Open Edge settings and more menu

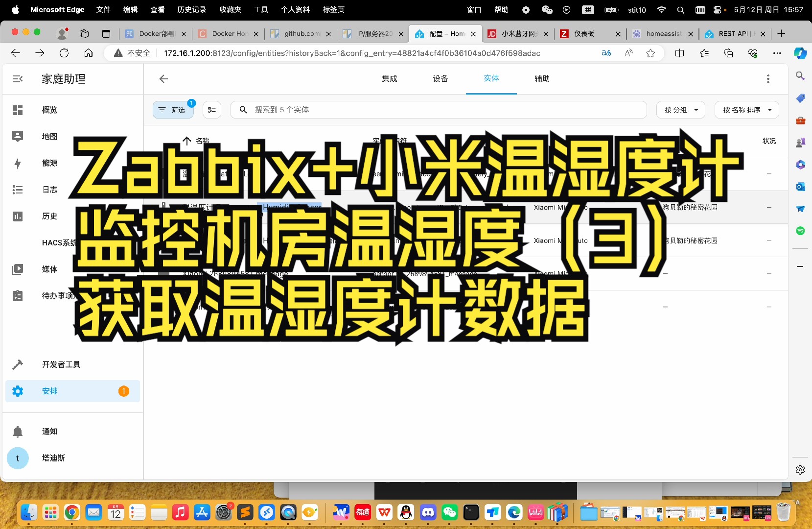pos(777,53)
